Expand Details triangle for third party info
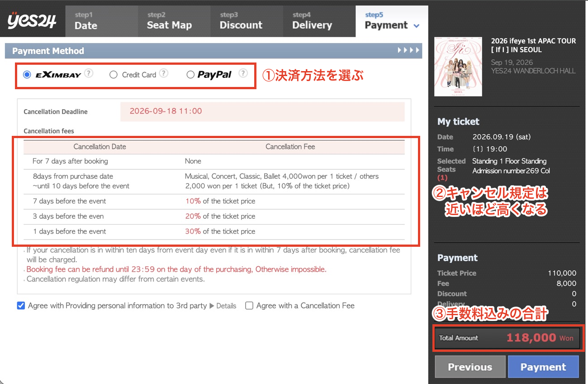 (x=212, y=306)
